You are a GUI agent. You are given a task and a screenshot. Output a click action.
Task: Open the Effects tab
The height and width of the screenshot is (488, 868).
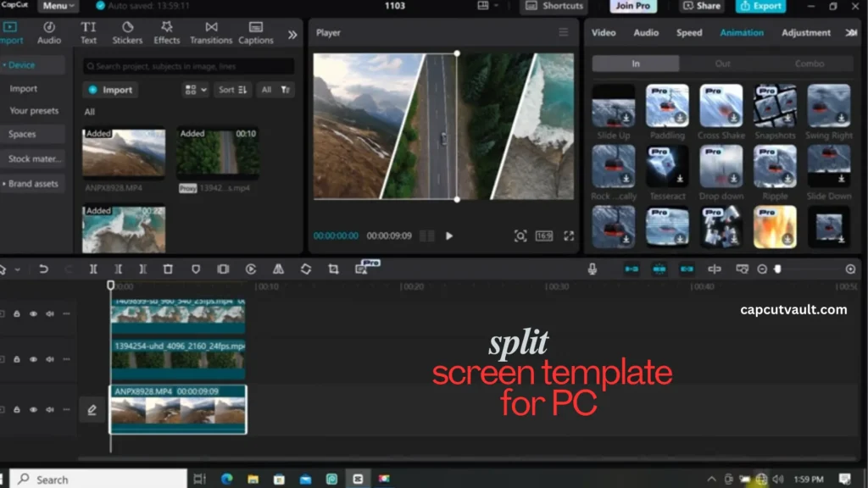tap(167, 33)
